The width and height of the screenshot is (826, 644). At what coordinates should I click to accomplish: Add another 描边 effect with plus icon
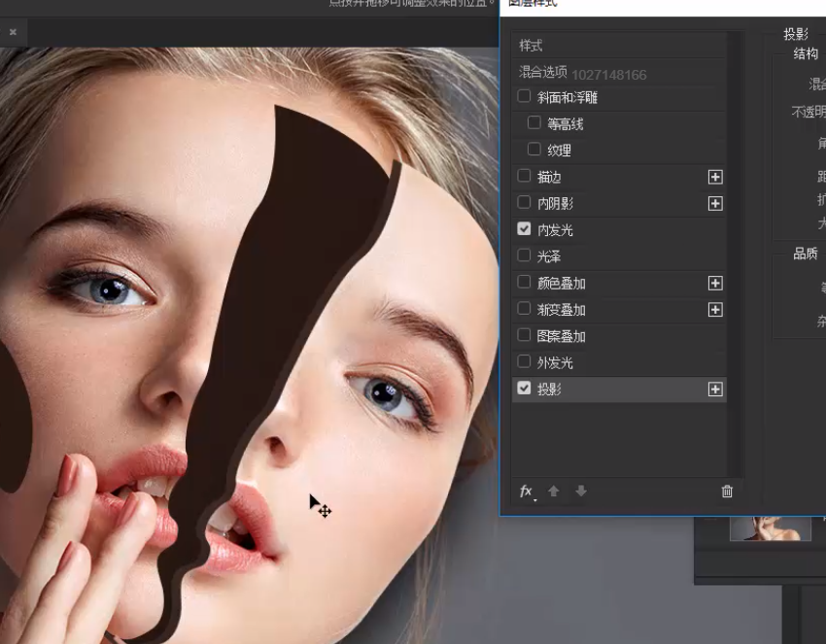[x=715, y=177]
